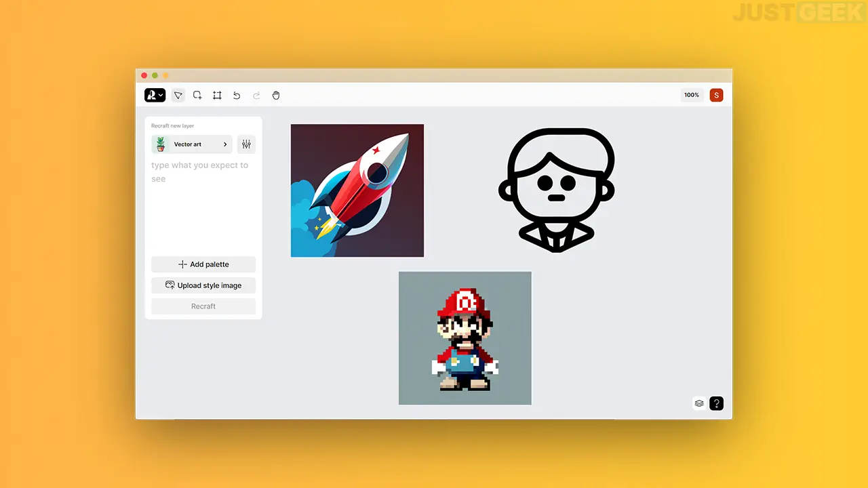The image size is (868, 488).
Task: Open the help question mark button
Action: pos(717,403)
